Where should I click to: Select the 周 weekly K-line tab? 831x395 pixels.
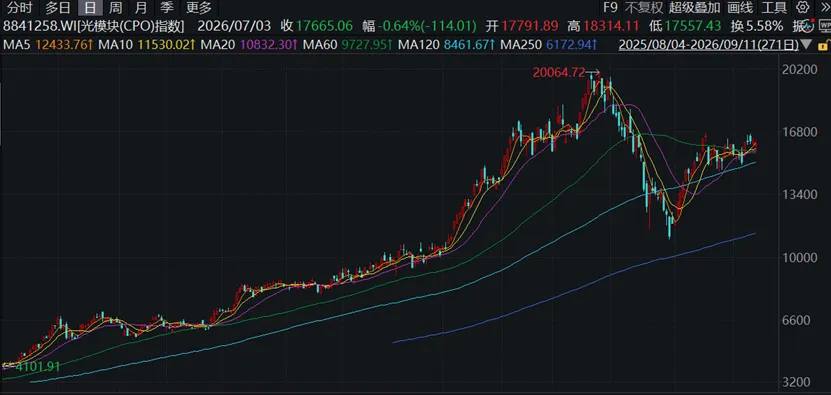pos(116,7)
